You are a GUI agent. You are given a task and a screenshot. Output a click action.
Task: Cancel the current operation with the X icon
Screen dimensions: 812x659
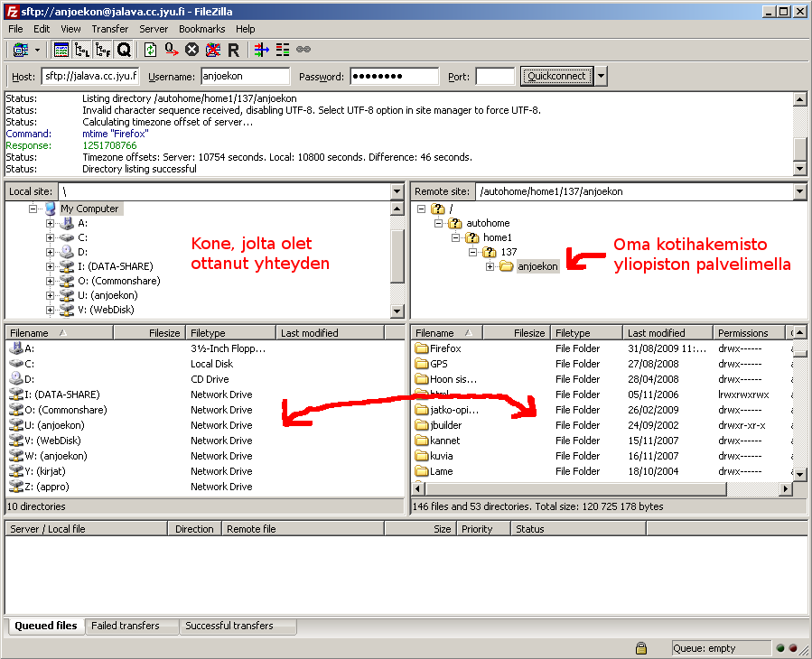click(x=192, y=50)
